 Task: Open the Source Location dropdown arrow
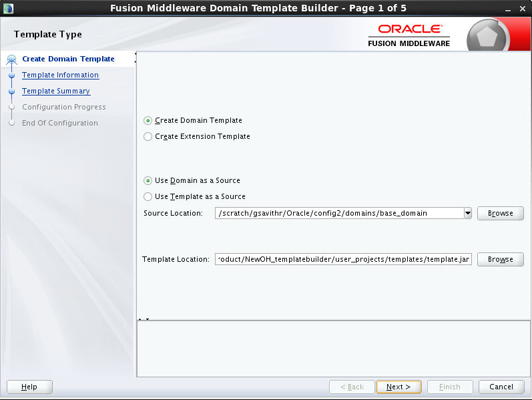pos(468,213)
